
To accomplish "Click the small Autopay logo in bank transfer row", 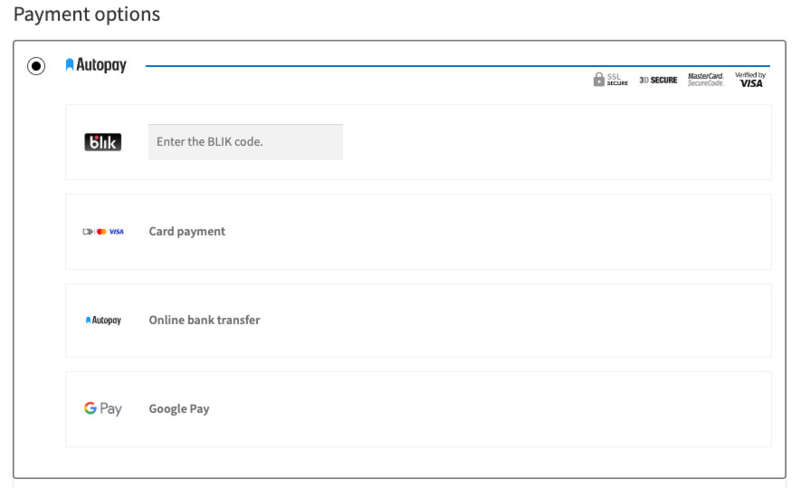I will tap(103, 320).
